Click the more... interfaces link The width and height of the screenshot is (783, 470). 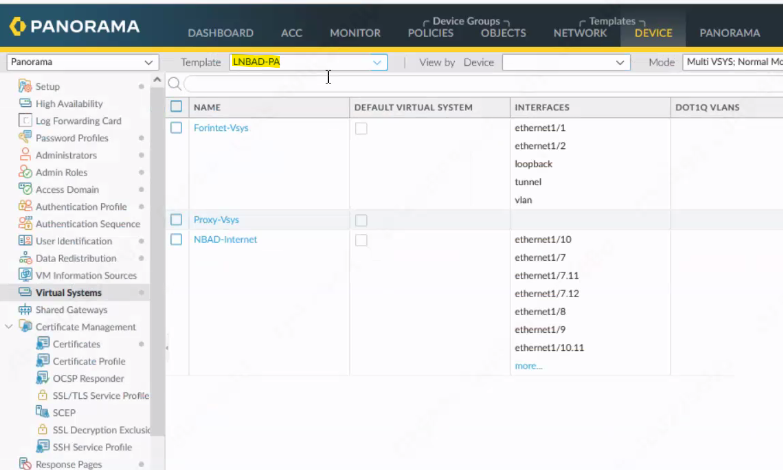click(528, 366)
